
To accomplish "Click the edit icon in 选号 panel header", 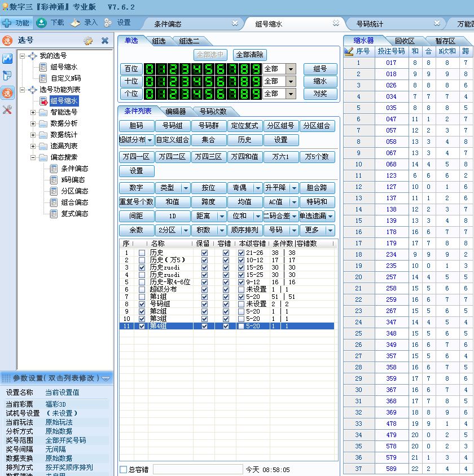I will pyautogui.click(x=88, y=41).
